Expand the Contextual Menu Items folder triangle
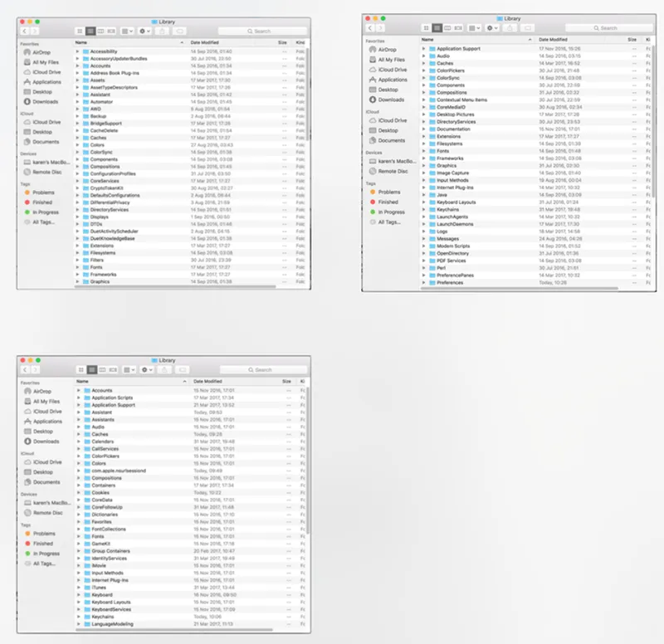The image size is (664, 644). [x=423, y=100]
